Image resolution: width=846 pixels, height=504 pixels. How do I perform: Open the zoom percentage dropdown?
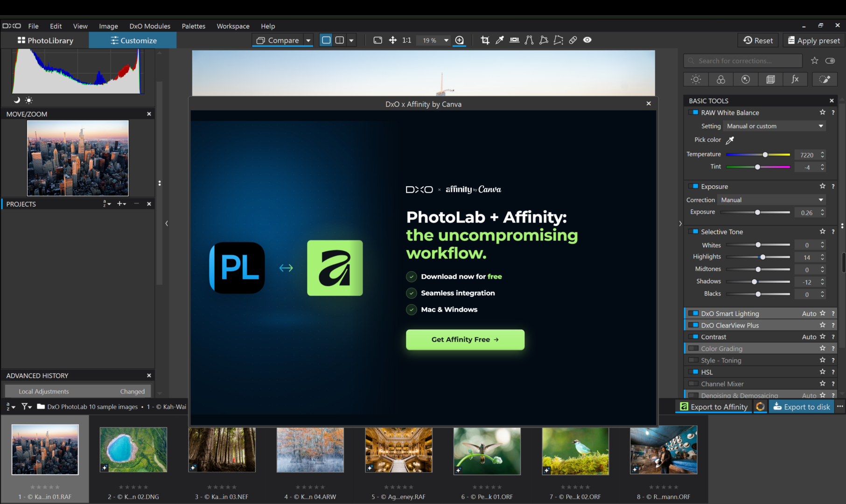pyautogui.click(x=447, y=41)
